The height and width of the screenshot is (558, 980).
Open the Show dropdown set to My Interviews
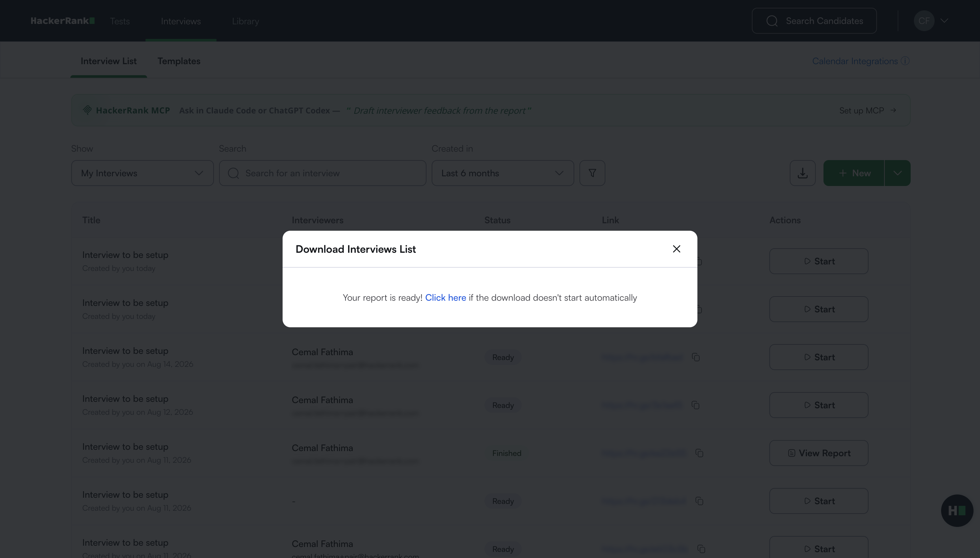point(143,173)
